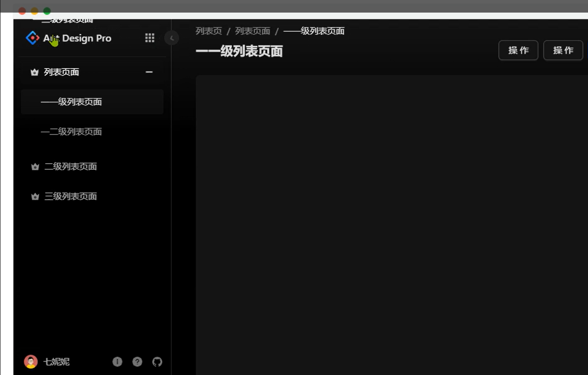Screen dimensions: 588x375
Task: Open 一二级列表页面 from the sidebar
Action: [x=71, y=132]
